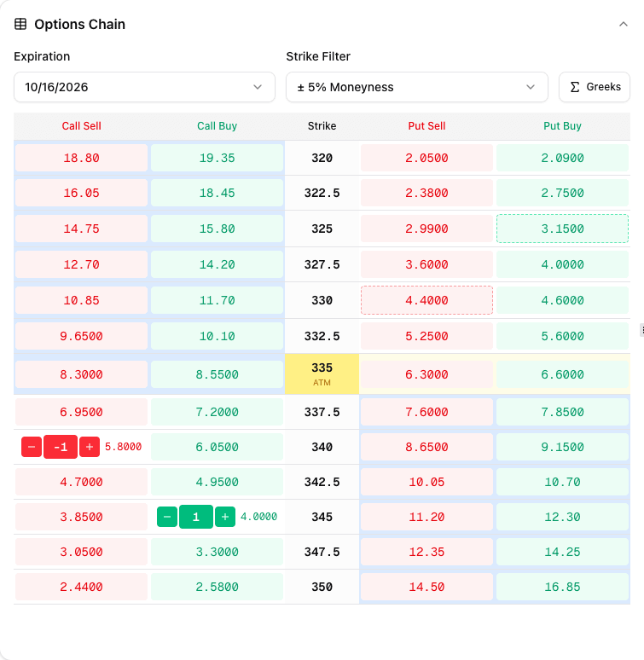
Task: Open the Expiration 10/16/2026 dropdown
Action: point(144,87)
